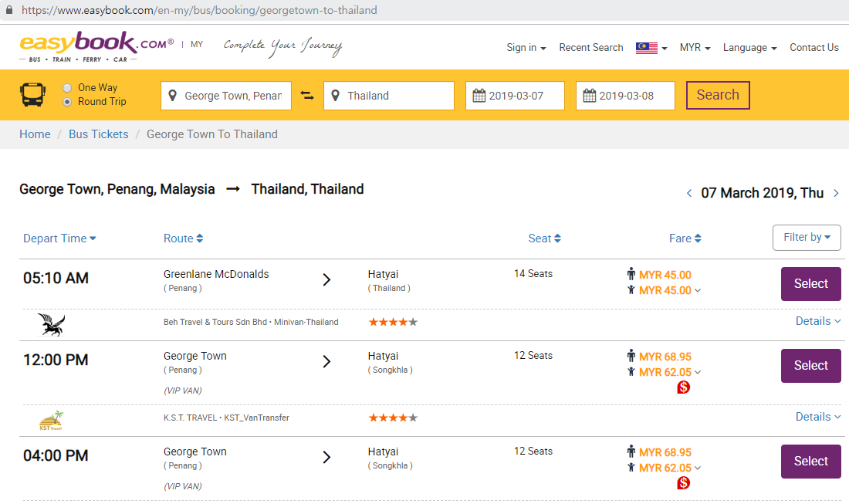This screenshot has height=504, width=849.
Task: Click the origin field George Town, Penang
Action: point(226,96)
